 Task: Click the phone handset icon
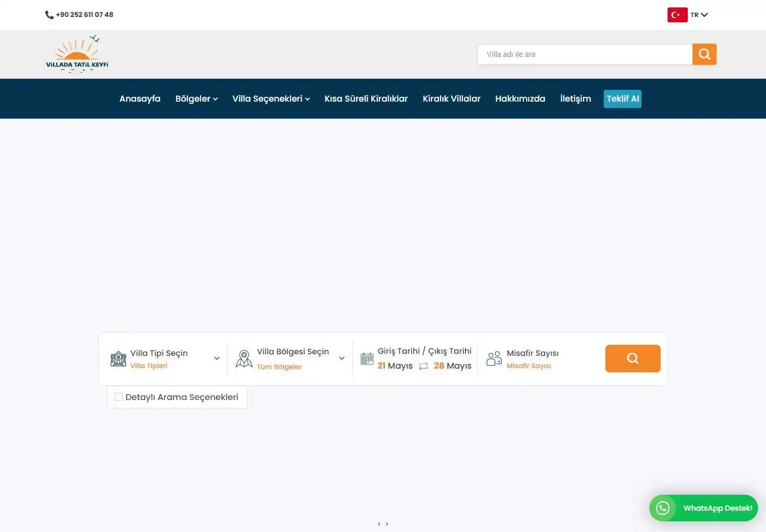[49, 15]
